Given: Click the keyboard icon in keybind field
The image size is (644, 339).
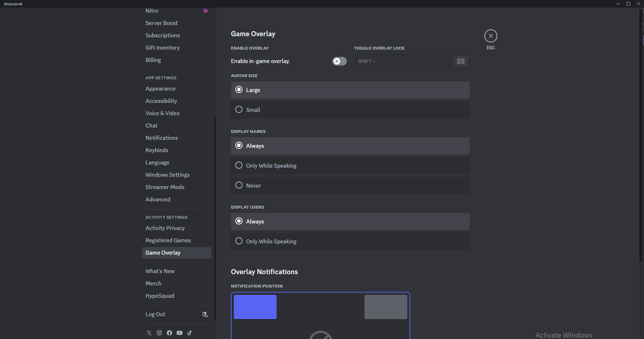Looking at the screenshot, I should point(460,61).
